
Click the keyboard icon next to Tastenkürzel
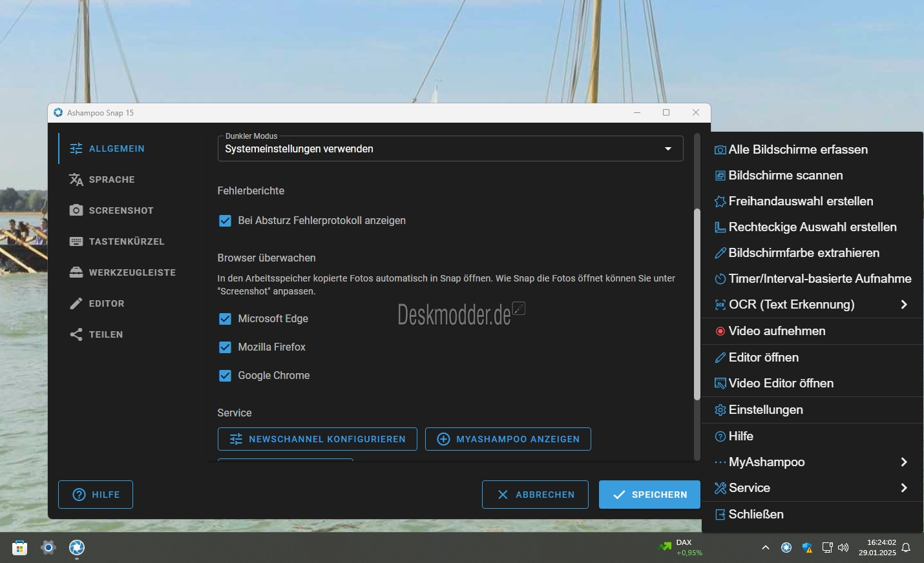pos(76,241)
